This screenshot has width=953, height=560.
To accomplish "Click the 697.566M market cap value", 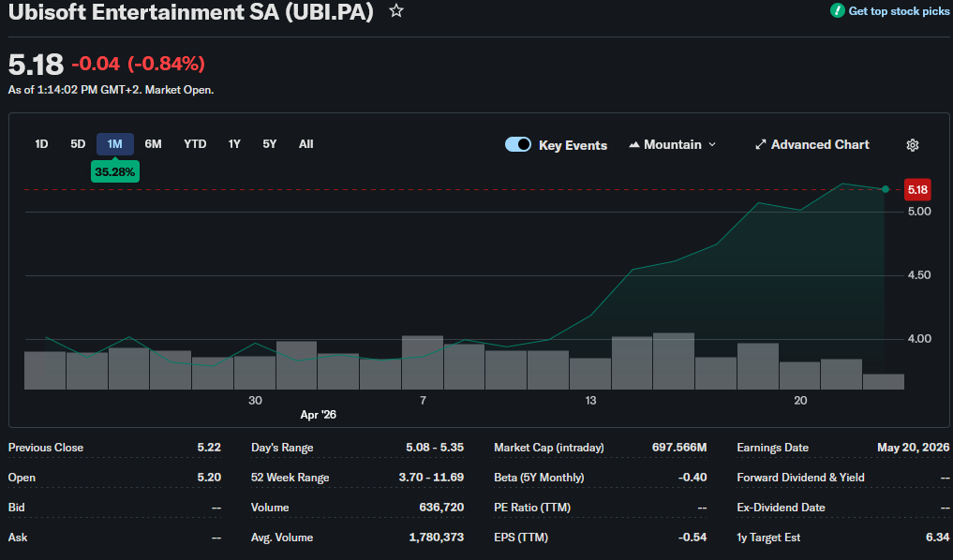I will click(678, 448).
